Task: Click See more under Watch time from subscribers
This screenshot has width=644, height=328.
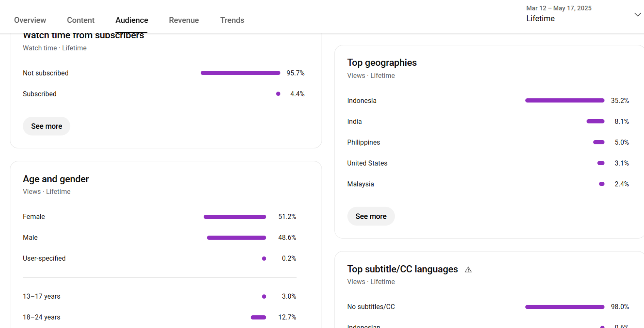Action: click(x=46, y=126)
